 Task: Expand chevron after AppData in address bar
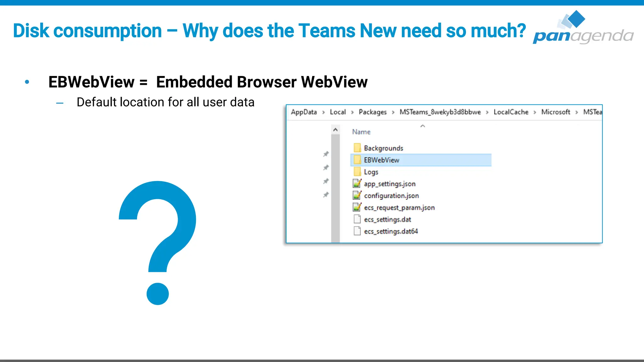(x=323, y=112)
